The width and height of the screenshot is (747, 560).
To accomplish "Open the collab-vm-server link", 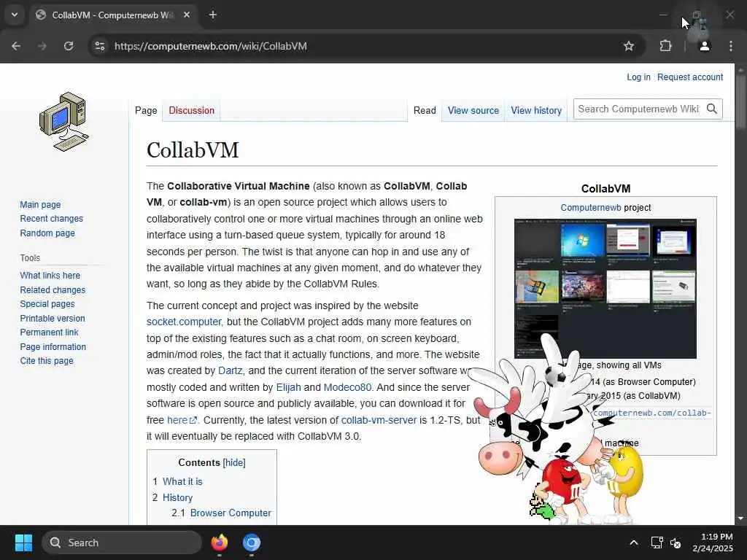I will [x=379, y=421].
